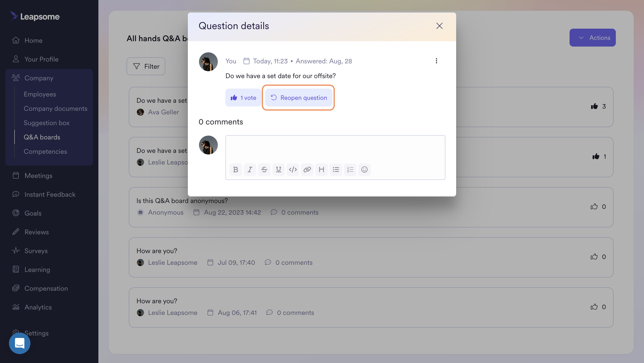This screenshot has height=363, width=644.
Task: Open the Filter options
Action: (x=146, y=66)
